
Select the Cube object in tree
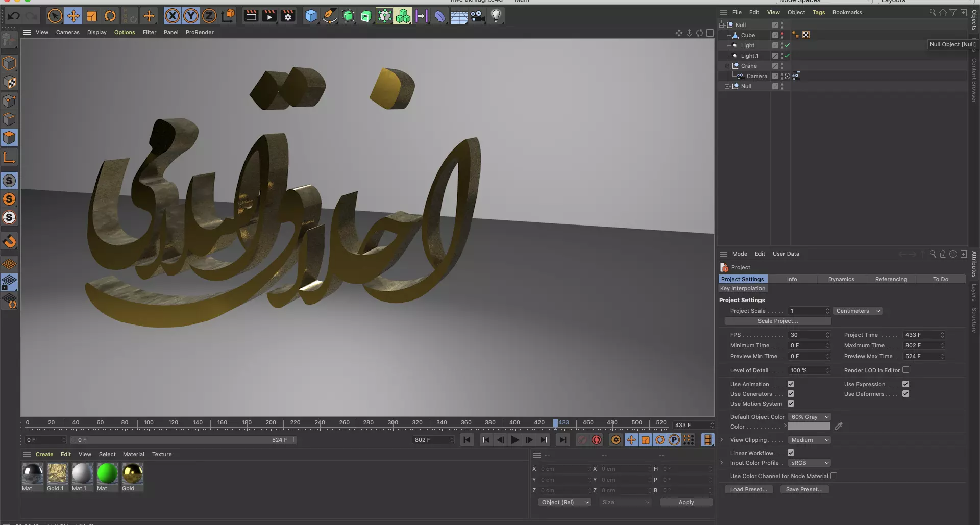(x=748, y=35)
